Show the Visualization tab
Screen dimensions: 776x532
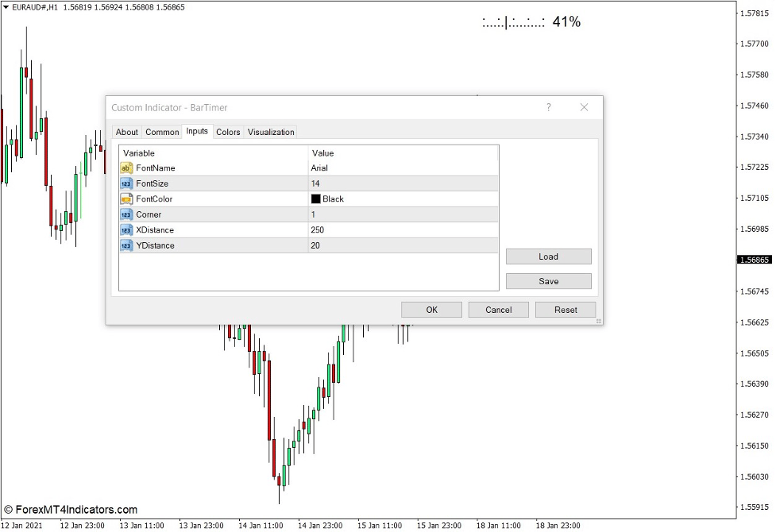(271, 132)
